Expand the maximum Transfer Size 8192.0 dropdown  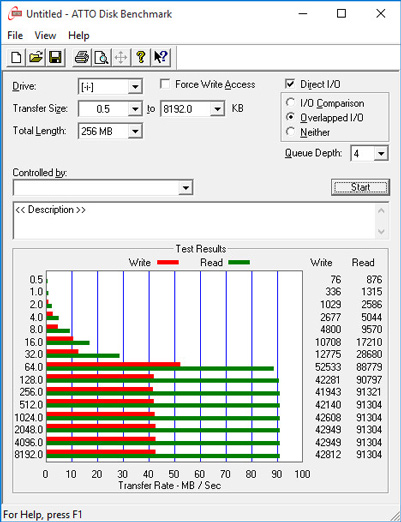(217, 109)
